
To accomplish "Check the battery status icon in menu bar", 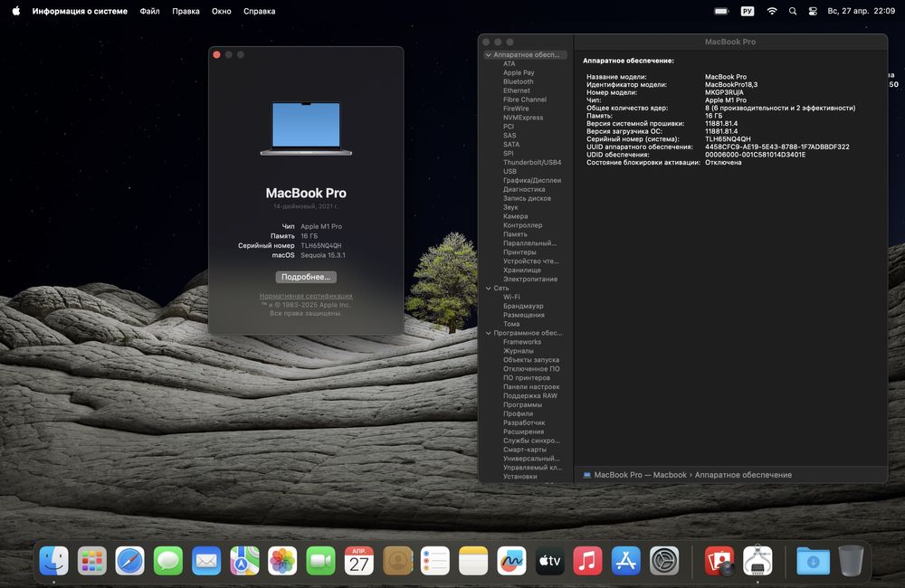I will tap(721, 11).
